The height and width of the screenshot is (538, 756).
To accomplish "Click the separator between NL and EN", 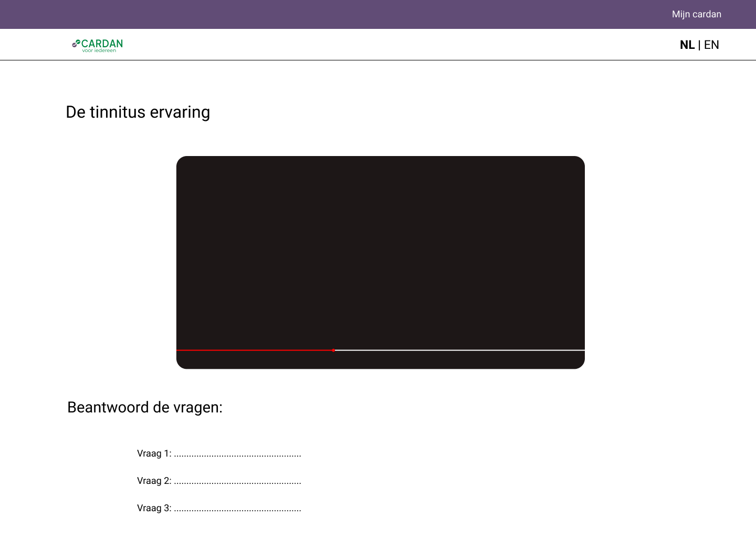I will click(699, 45).
